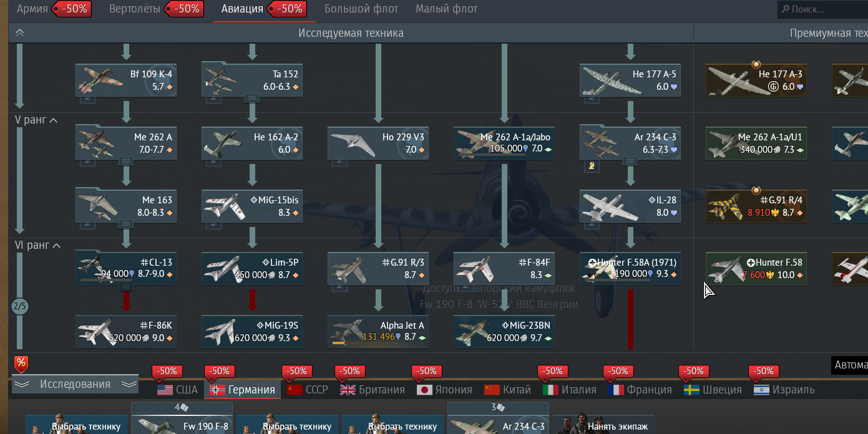Screen dimensions: 868x434
Task: Choose the СССР nation tab
Action: pyautogui.click(x=308, y=390)
